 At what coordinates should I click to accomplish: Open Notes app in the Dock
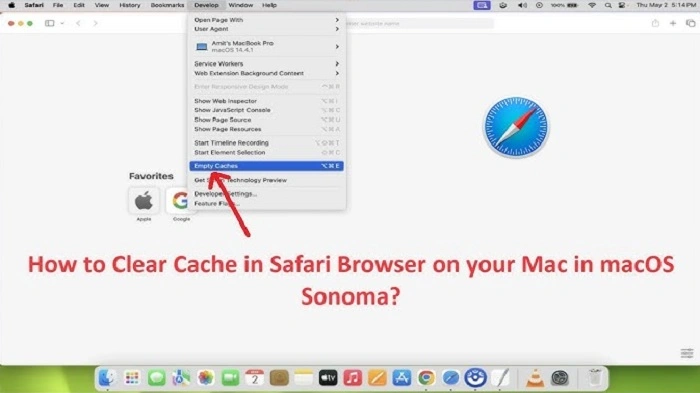point(304,378)
